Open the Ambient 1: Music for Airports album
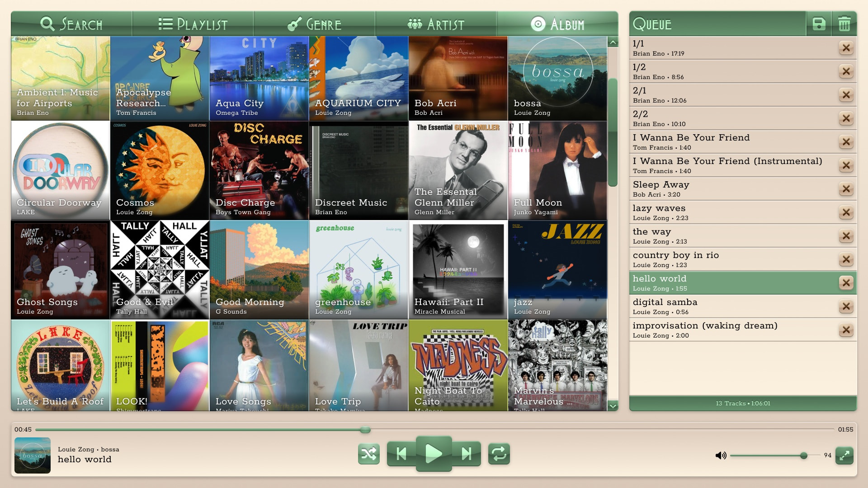The width and height of the screenshot is (868, 488). click(x=61, y=79)
